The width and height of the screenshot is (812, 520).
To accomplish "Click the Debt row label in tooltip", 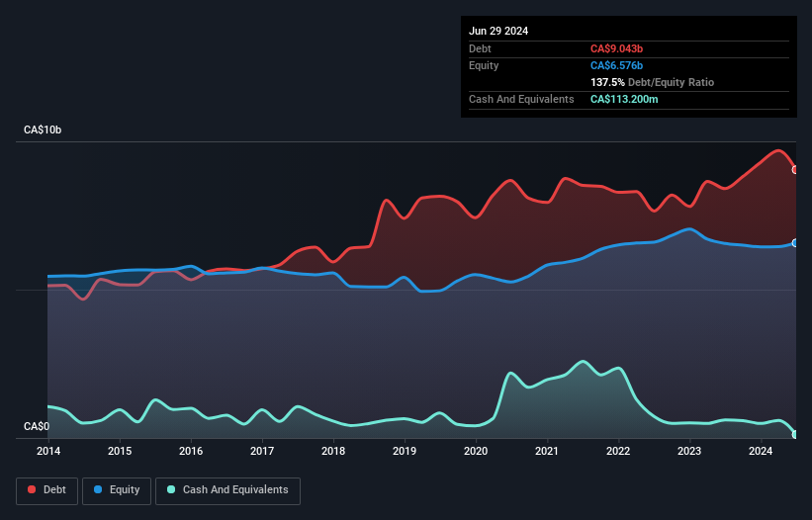I will click(x=480, y=48).
